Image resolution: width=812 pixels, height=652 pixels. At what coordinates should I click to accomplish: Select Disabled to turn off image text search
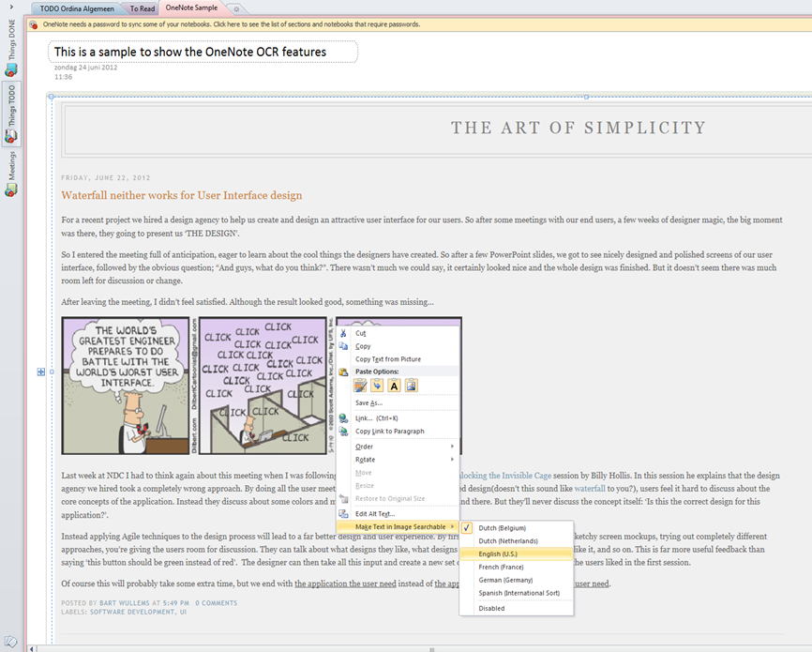click(517, 609)
